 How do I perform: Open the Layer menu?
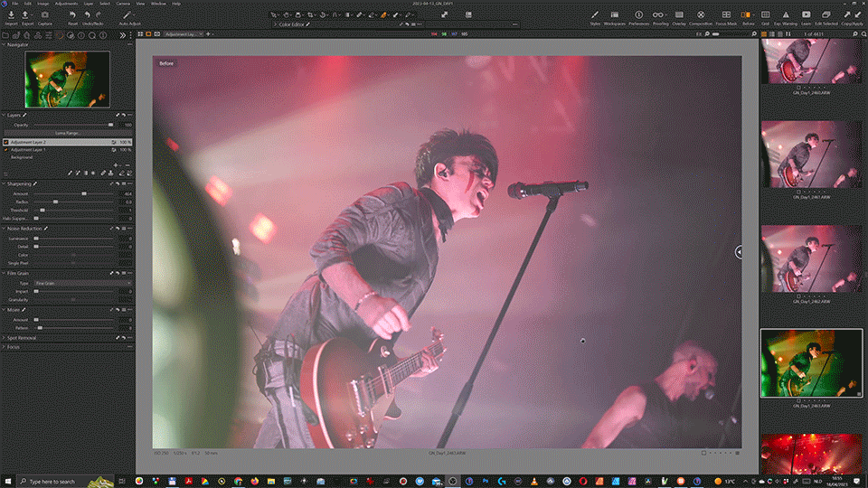pyautogui.click(x=89, y=4)
